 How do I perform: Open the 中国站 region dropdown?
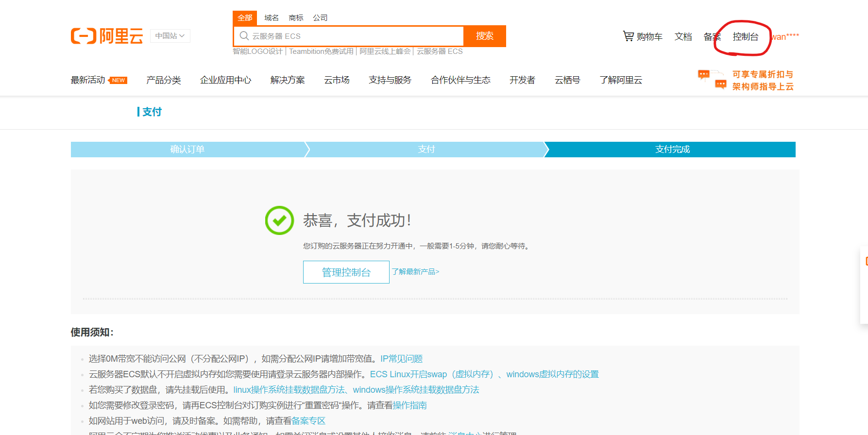170,36
